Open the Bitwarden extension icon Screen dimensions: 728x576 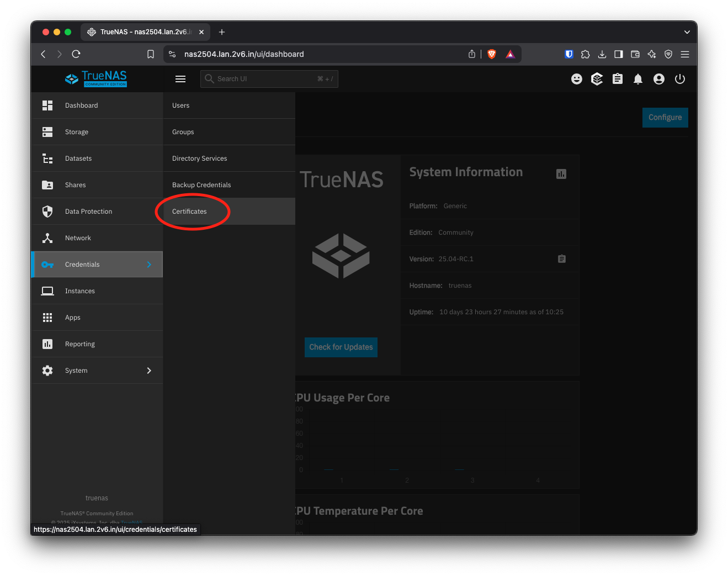pyautogui.click(x=569, y=54)
